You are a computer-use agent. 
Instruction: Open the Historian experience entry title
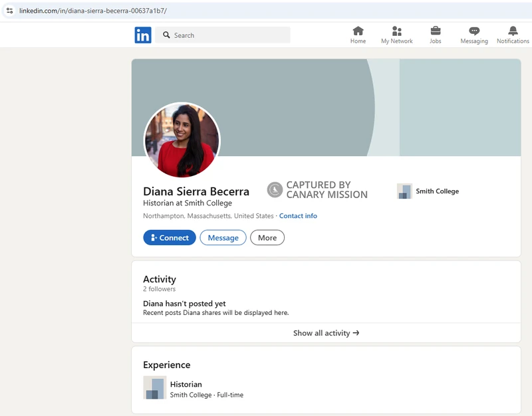[186, 384]
